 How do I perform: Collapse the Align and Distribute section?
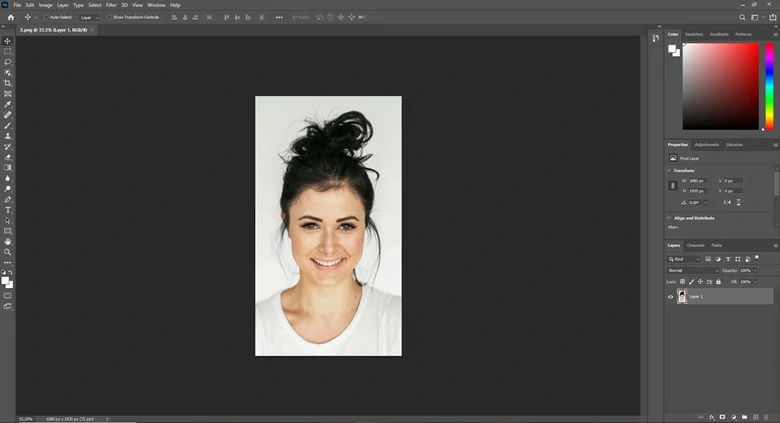(669, 217)
